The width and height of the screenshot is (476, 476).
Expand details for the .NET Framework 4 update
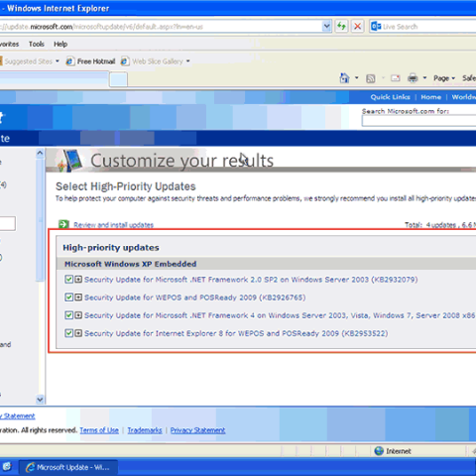[78, 315]
